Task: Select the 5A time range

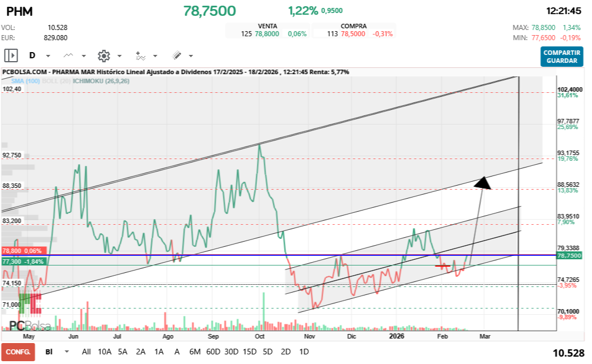Action: click(123, 352)
